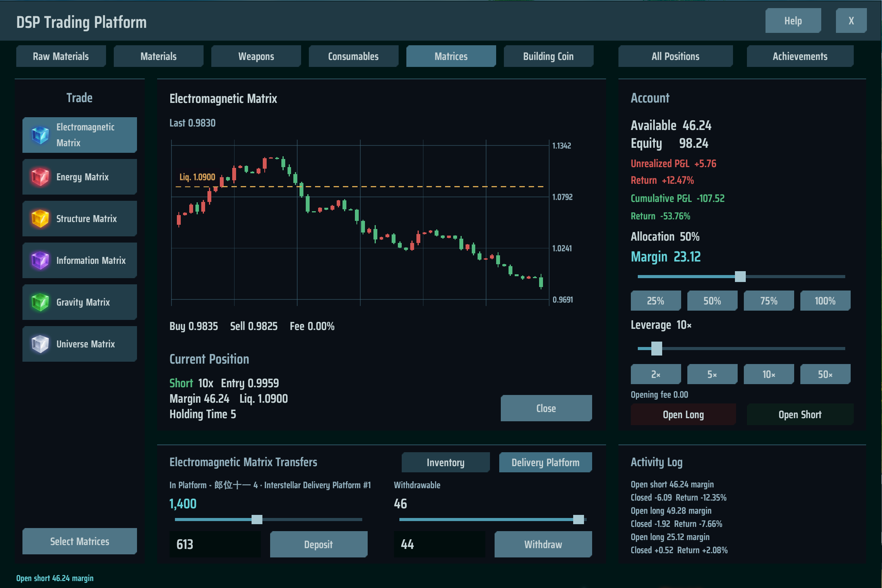882x588 pixels.
Task: Open the Achievements panel
Action: click(800, 56)
